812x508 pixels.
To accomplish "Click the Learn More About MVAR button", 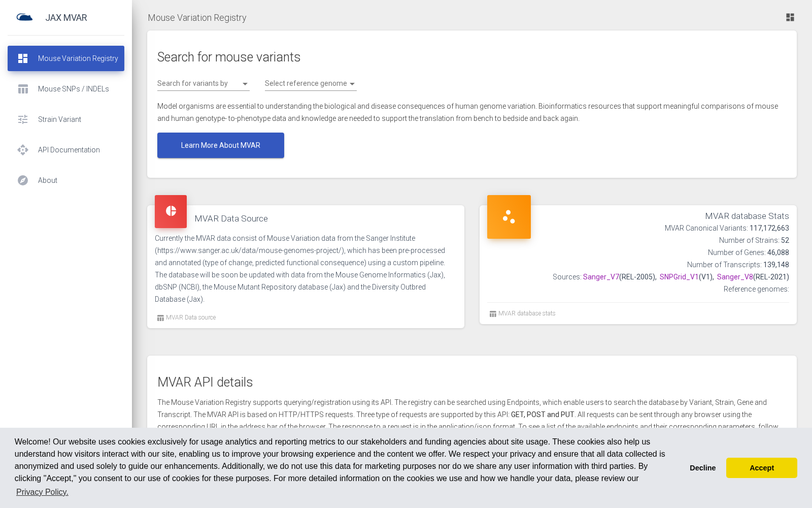I will pos(221,145).
